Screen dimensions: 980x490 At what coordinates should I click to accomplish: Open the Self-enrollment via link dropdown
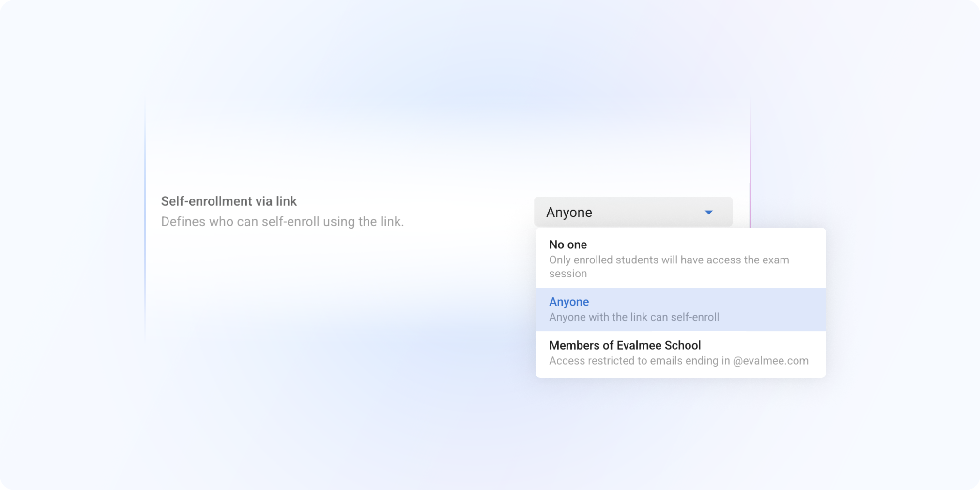tap(632, 212)
